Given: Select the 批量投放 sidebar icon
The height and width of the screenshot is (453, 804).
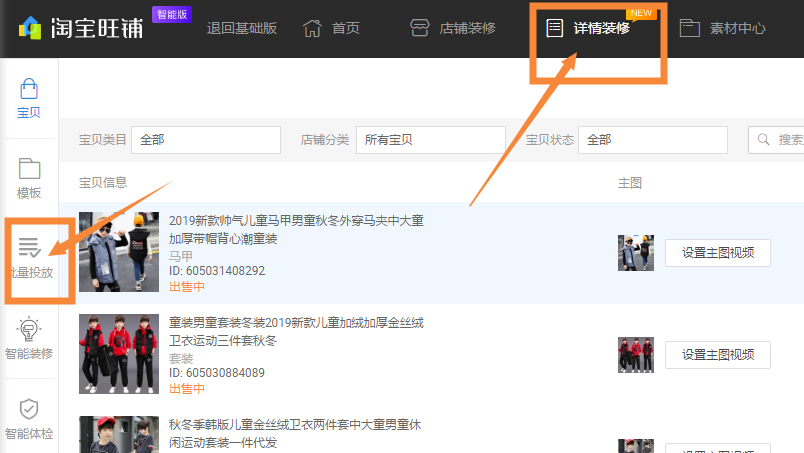Looking at the screenshot, I should coord(29,247).
